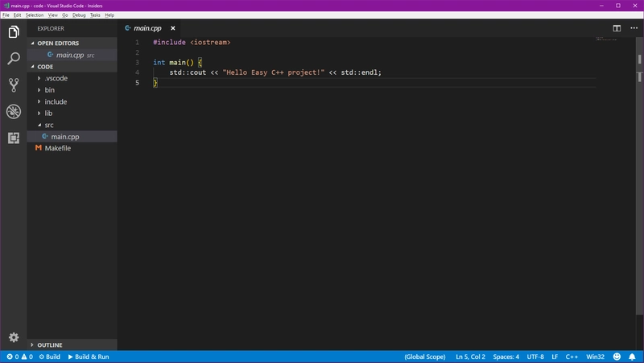The height and width of the screenshot is (363, 644).
Task: Expand the .vscode folder
Action: (56, 79)
